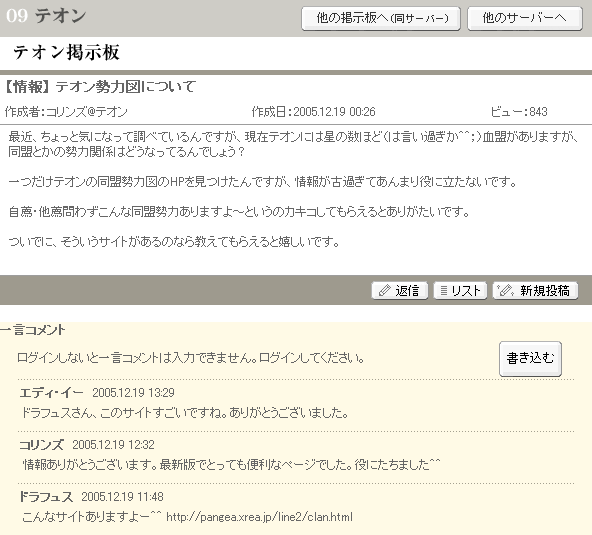Click the pencil icon on 返信 button
This screenshot has height=535, width=592.
pos(384,291)
